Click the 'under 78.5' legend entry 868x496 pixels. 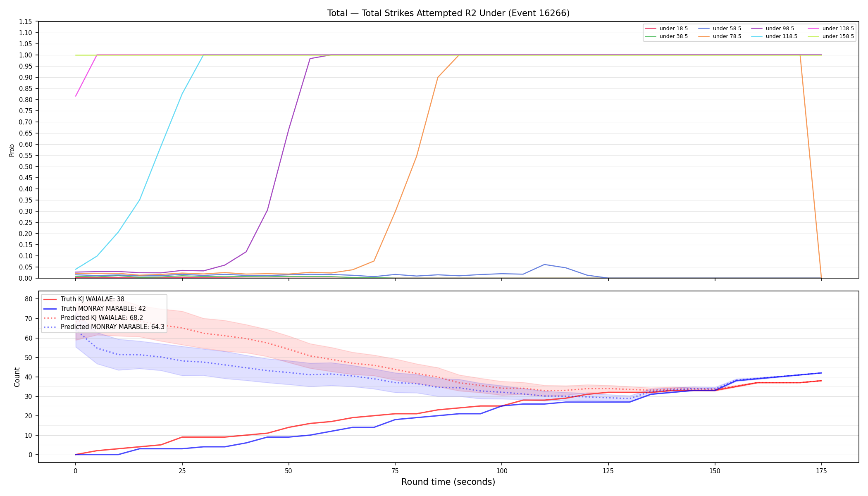click(720, 36)
